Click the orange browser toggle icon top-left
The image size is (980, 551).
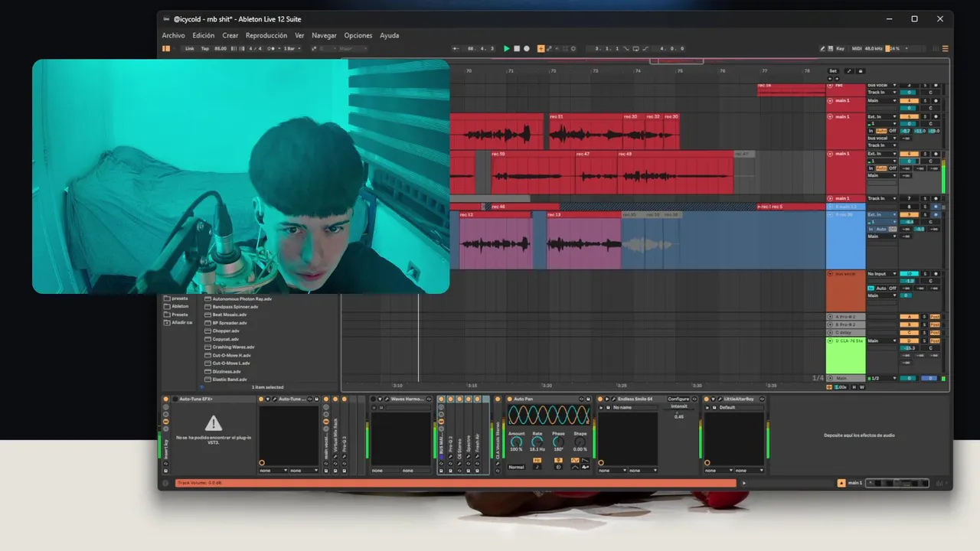166,48
